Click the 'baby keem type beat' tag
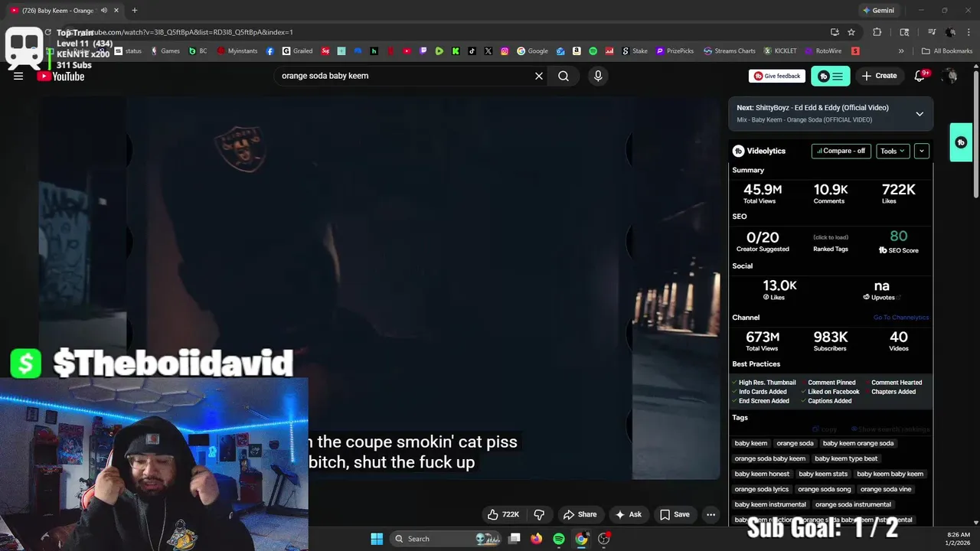Screen dimensions: 980x551 pyautogui.click(x=846, y=458)
